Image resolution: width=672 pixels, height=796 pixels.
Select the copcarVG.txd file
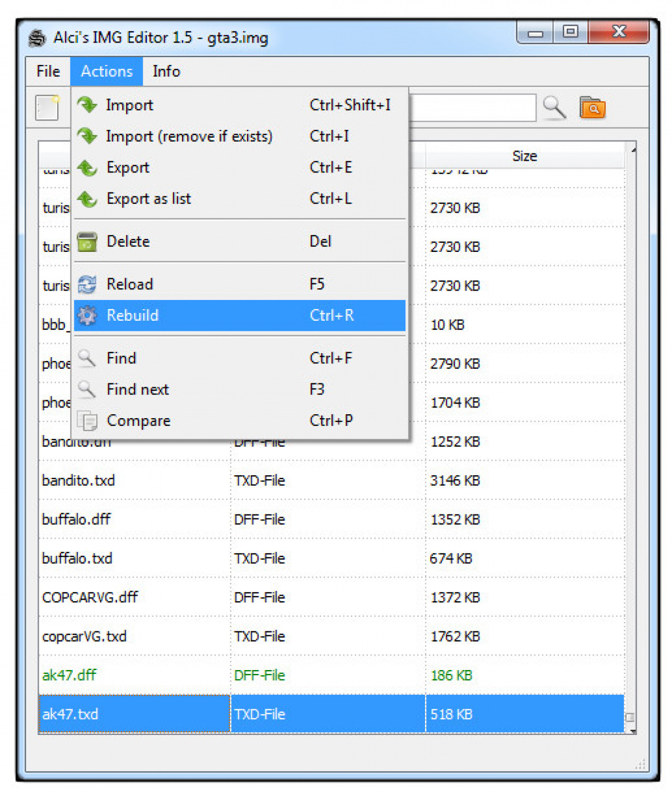click(x=331, y=636)
